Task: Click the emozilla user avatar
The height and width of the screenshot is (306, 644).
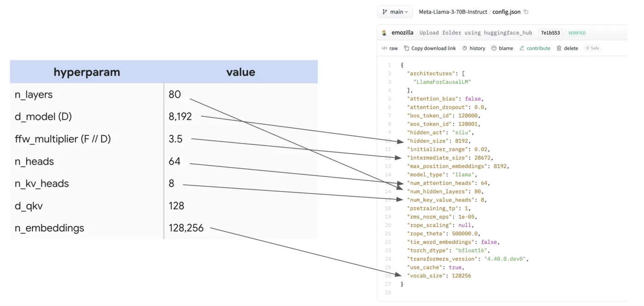Action: pos(385,33)
